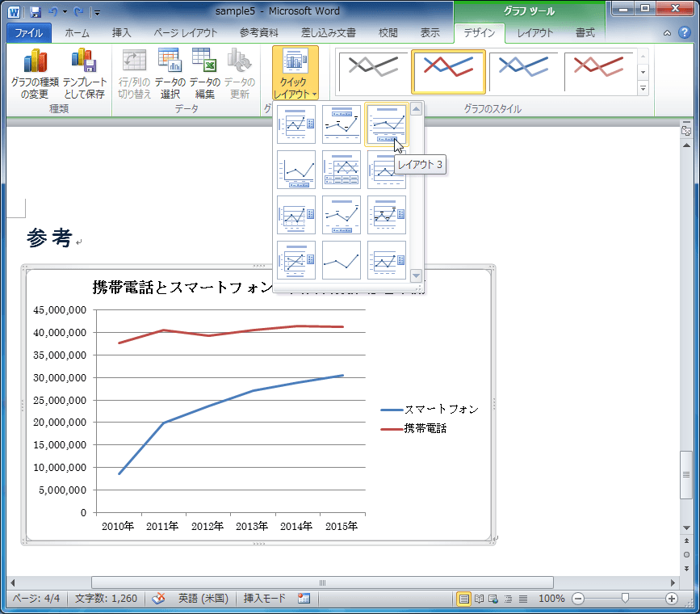The width and height of the screenshot is (700, 614).
Task: Open Edit Data (データの編集) tool
Action: tap(205, 74)
